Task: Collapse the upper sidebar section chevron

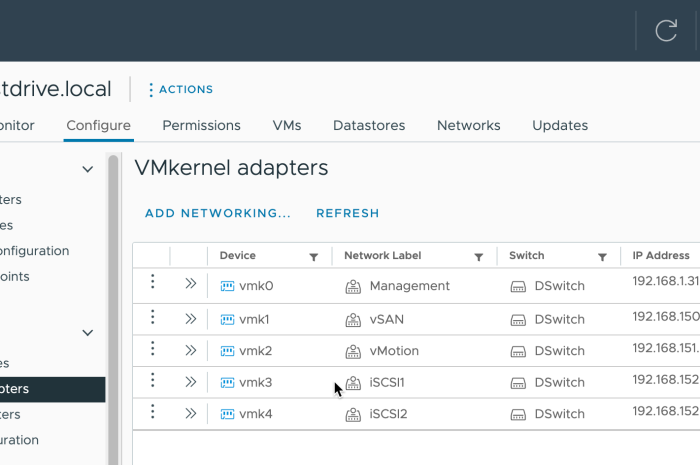Action: 88,170
